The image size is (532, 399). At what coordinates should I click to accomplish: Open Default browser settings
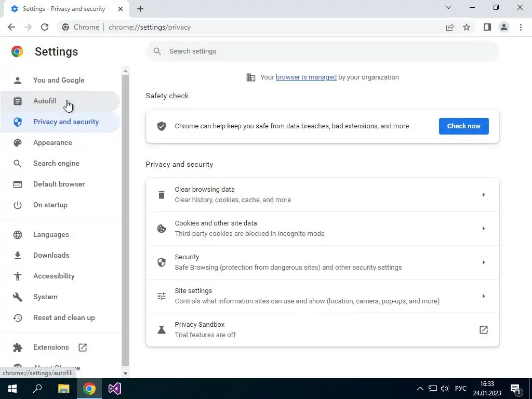pyautogui.click(x=60, y=184)
